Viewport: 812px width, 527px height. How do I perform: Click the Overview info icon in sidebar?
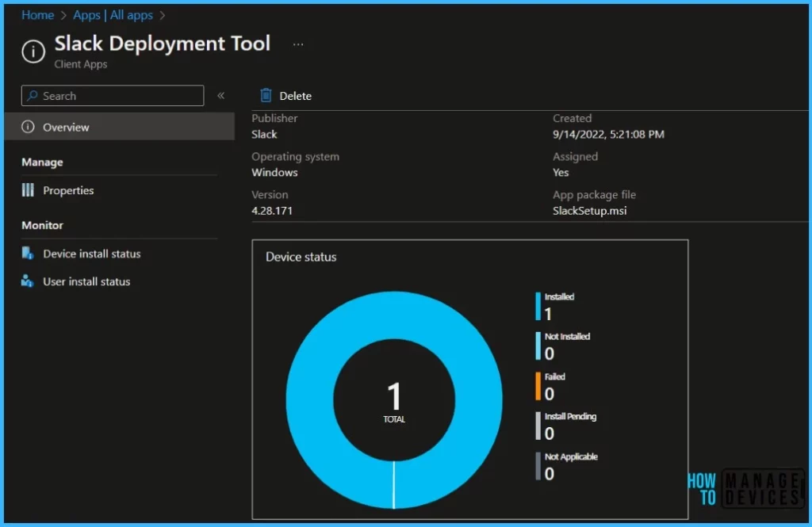tap(28, 127)
